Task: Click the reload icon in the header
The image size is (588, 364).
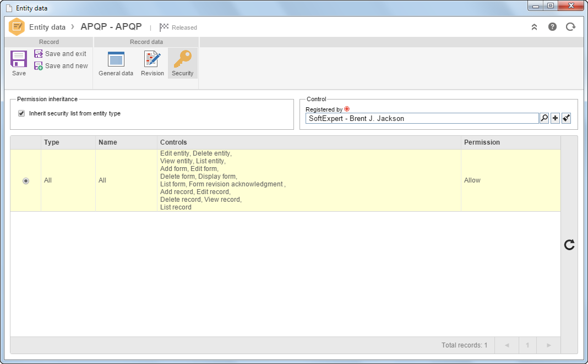Action: (571, 27)
